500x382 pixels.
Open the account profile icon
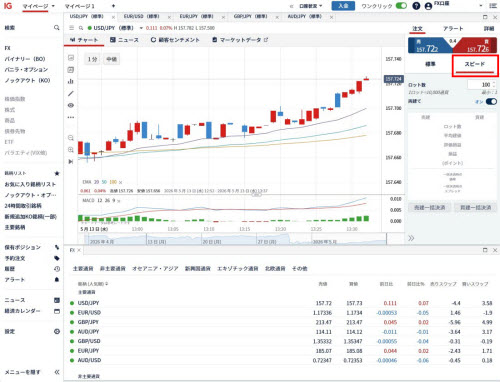coord(428,6)
